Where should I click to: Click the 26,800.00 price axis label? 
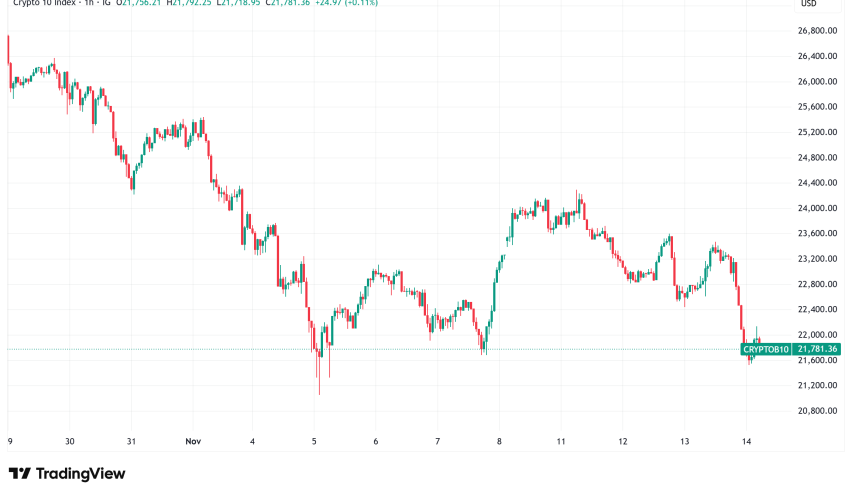(817, 30)
